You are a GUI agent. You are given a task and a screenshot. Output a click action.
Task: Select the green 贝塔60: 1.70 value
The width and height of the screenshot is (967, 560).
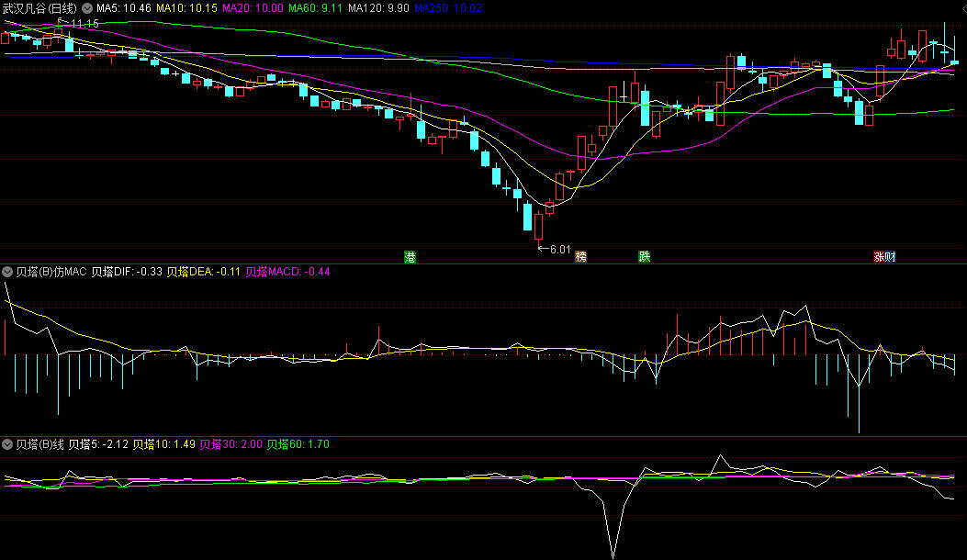[x=298, y=444]
